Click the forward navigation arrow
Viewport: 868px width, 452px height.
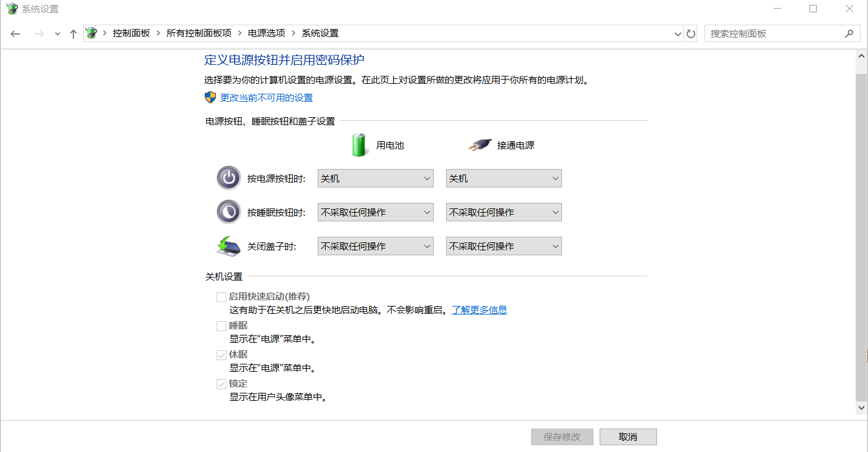pos(39,33)
